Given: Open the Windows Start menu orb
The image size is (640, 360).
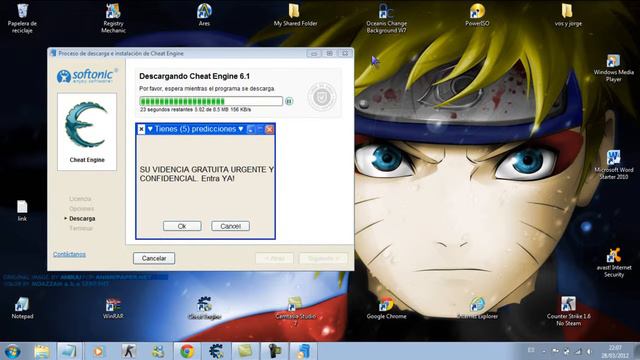Looking at the screenshot, I should coord(12,351).
